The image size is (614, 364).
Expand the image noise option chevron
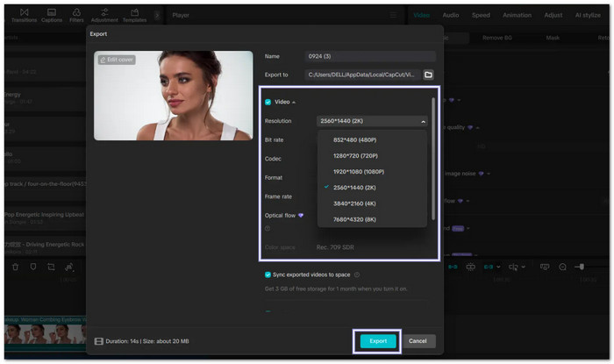(x=489, y=174)
